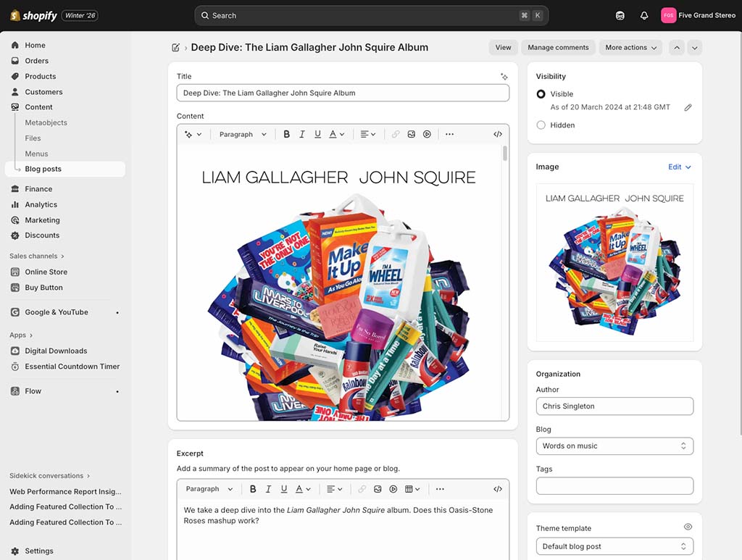Select the underline icon in the Content toolbar
The image size is (742, 560).
(x=317, y=134)
